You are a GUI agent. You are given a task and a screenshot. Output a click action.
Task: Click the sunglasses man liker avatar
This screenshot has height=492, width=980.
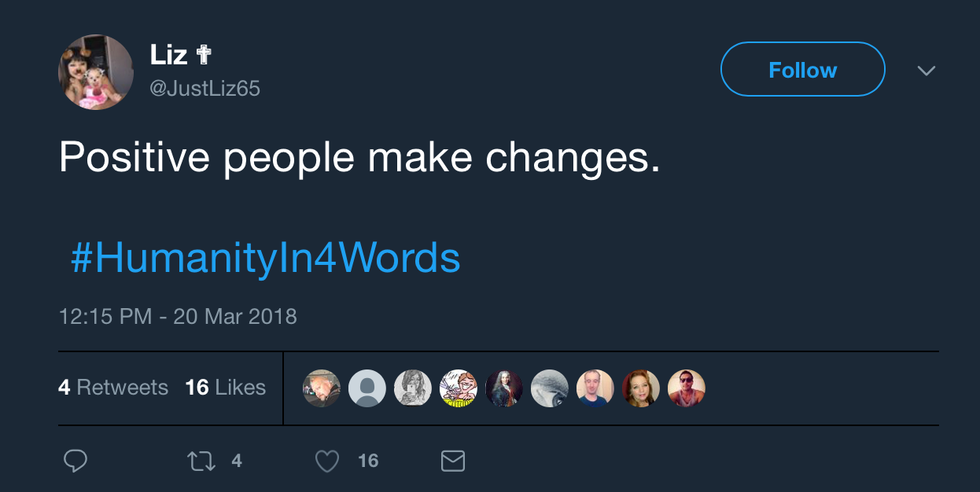686,388
